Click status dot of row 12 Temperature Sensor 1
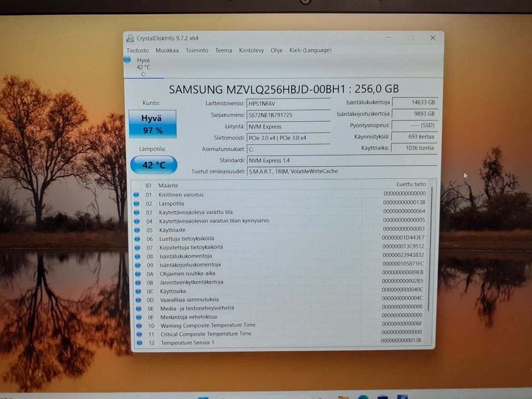Image resolution: width=532 pixels, height=399 pixels. pos(139,343)
